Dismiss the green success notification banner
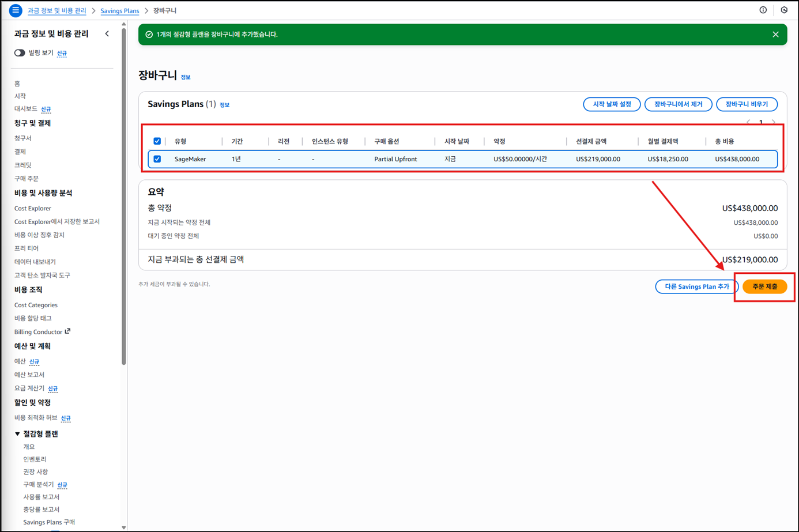 (775, 35)
